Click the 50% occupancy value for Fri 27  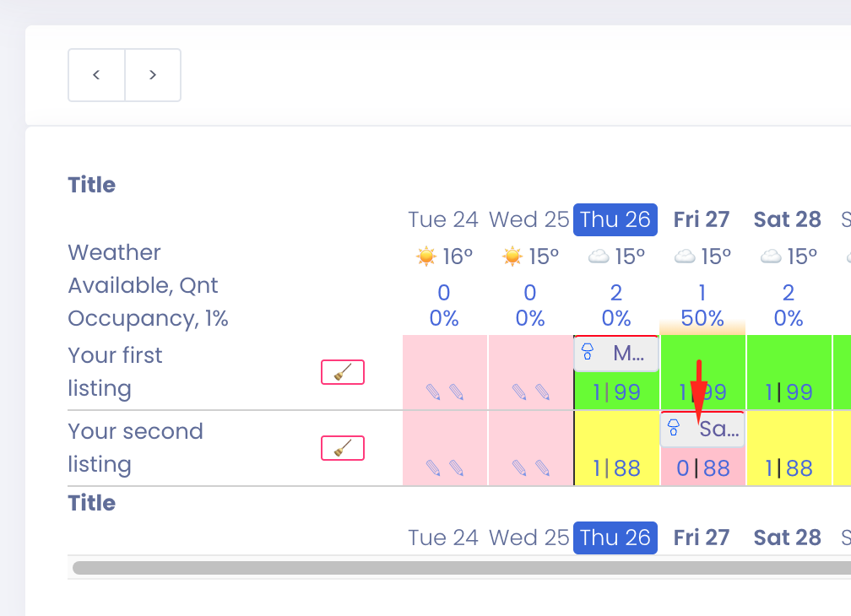pyautogui.click(x=702, y=318)
